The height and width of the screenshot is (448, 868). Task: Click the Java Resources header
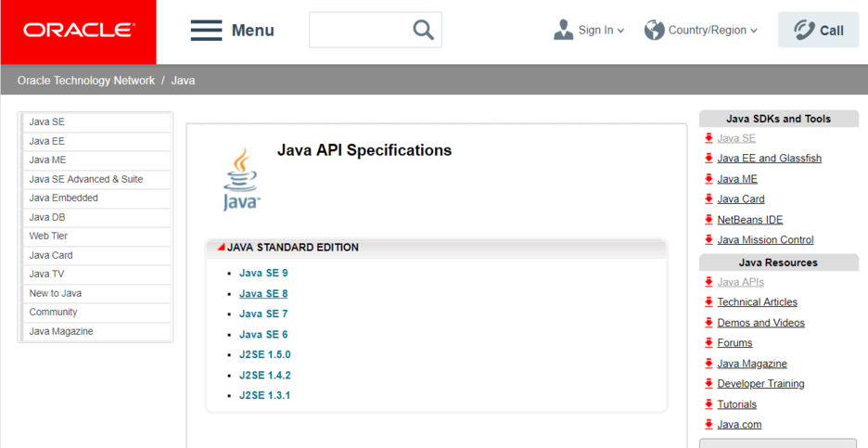(x=778, y=262)
